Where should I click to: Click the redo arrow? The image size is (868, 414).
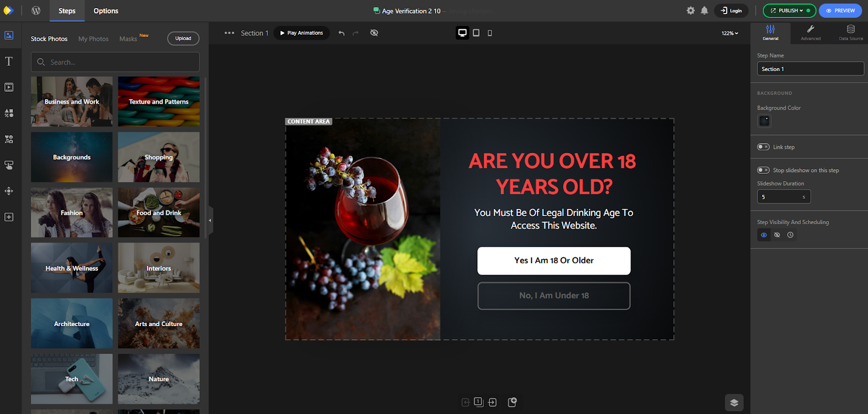[355, 33]
